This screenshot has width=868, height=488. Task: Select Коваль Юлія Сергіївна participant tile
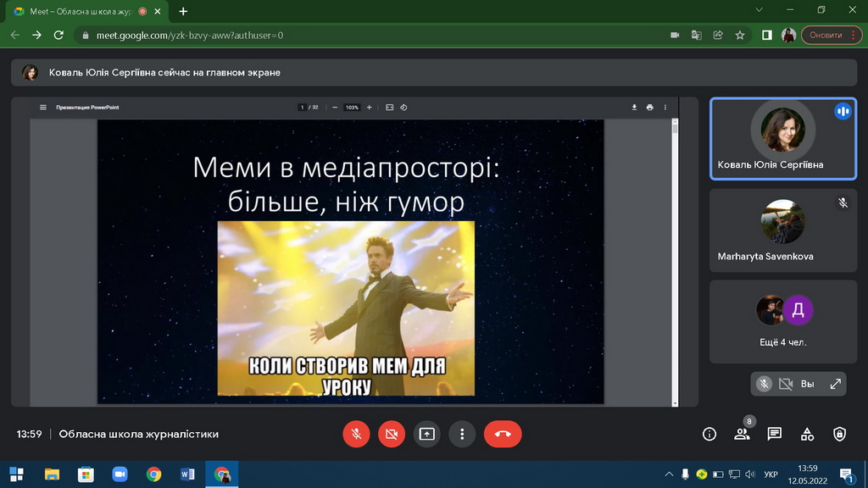click(x=782, y=139)
